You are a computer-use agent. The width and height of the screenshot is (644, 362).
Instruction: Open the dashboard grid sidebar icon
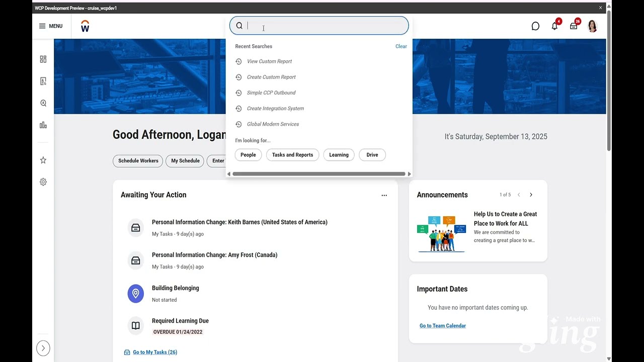43,59
